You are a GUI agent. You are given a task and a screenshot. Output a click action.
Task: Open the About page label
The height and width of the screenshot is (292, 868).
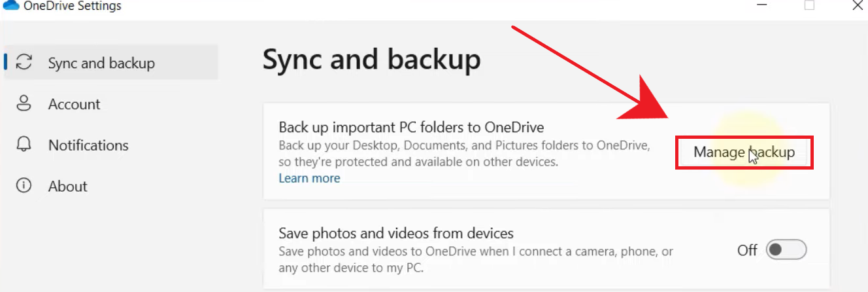point(67,187)
